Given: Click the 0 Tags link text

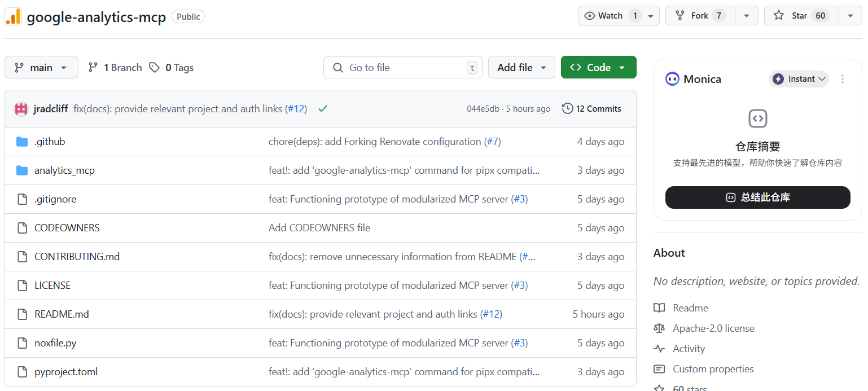Looking at the screenshot, I should tap(179, 68).
